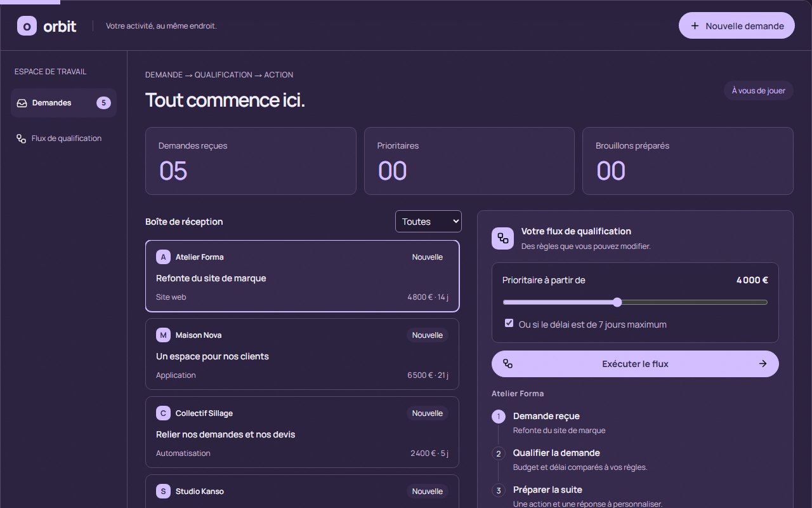
Task: Click the orbit logo icon
Action: (x=27, y=25)
